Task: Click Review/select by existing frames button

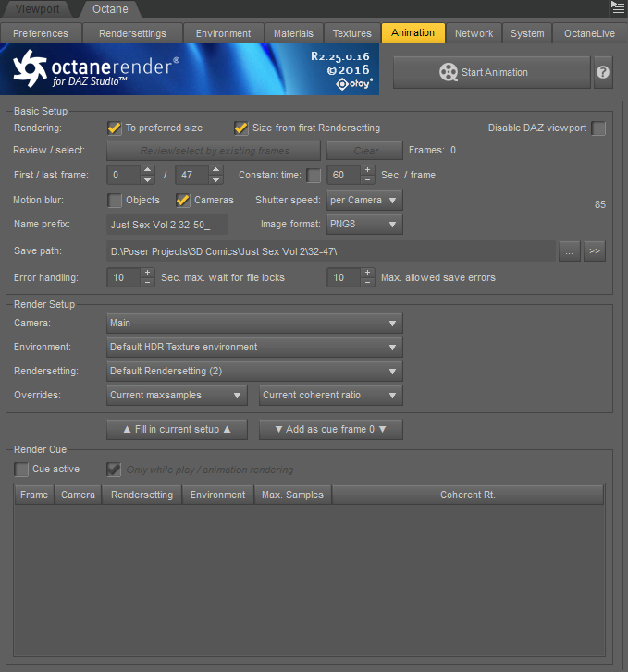Action: (x=214, y=151)
